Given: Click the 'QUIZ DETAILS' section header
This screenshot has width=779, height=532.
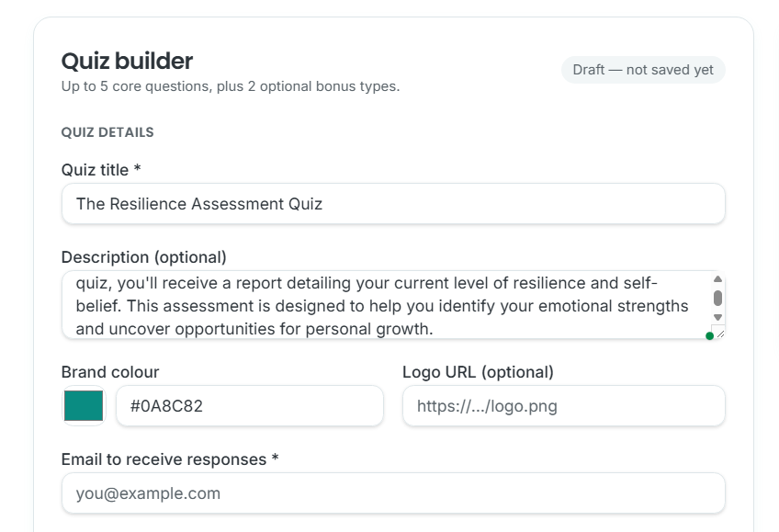Looking at the screenshot, I should (x=107, y=132).
